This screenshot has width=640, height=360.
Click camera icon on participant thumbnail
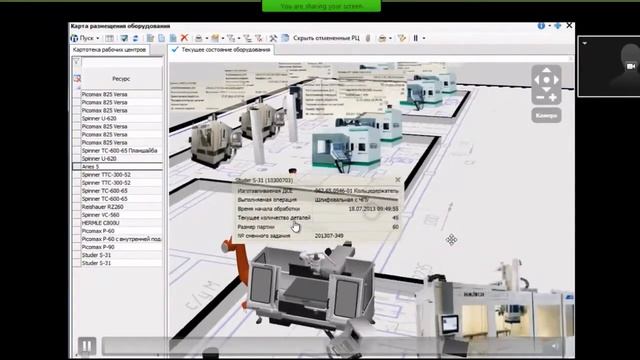631,66
